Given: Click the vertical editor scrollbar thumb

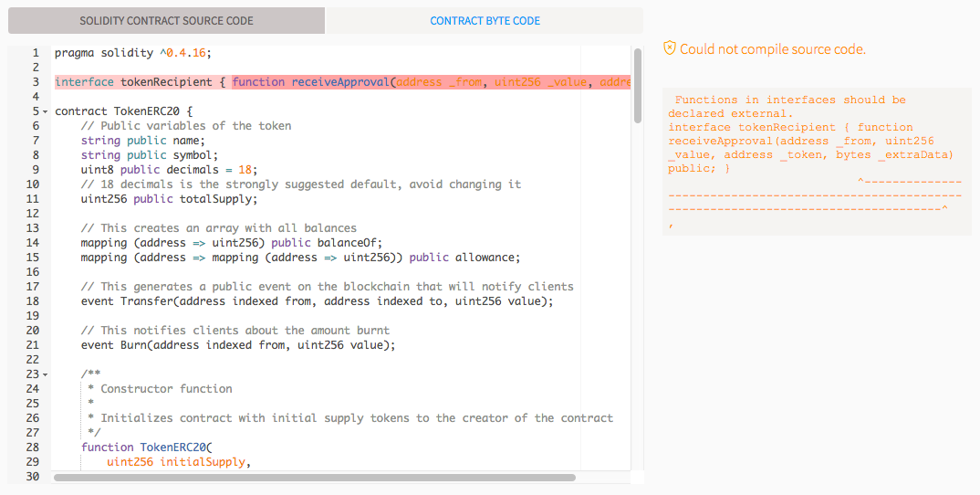Looking at the screenshot, I should [638, 85].
